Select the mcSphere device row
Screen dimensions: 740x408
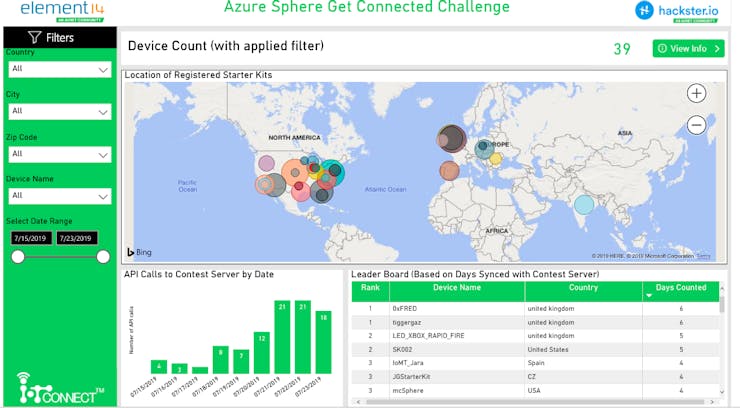[x=535, y=391]
